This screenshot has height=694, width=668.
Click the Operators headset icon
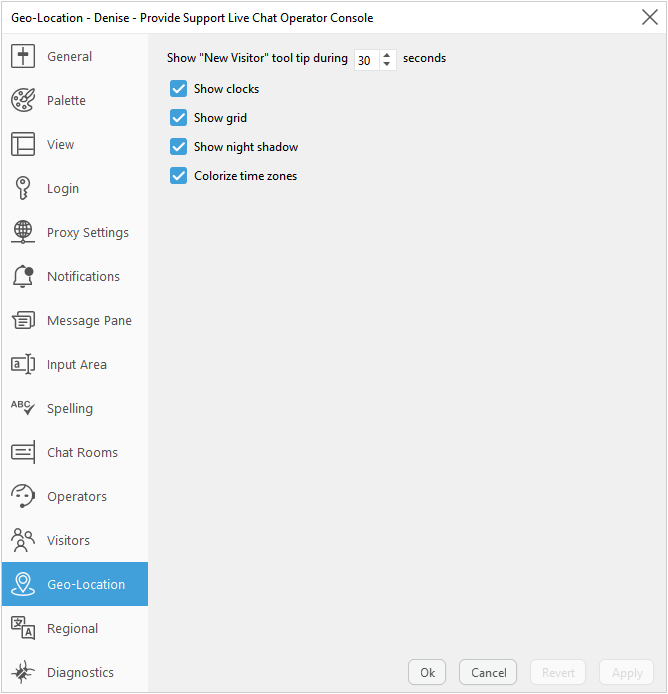pyautogui.click(x=23, y=497)
